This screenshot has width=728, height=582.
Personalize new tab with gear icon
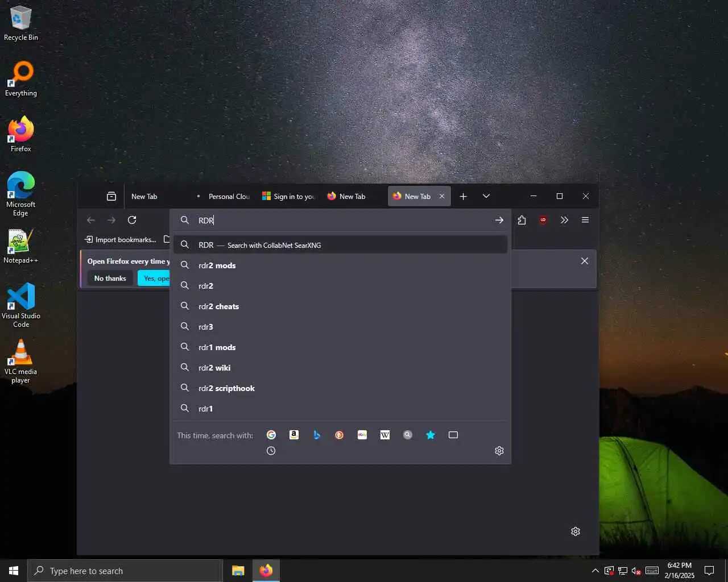click(x=576, y=531)
